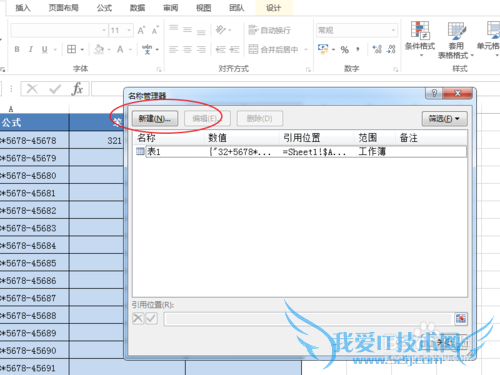Open Fill Color dropdown arrow
This screenshot has height=375, width=500.
pyautogui.click(x=109, y=50)
